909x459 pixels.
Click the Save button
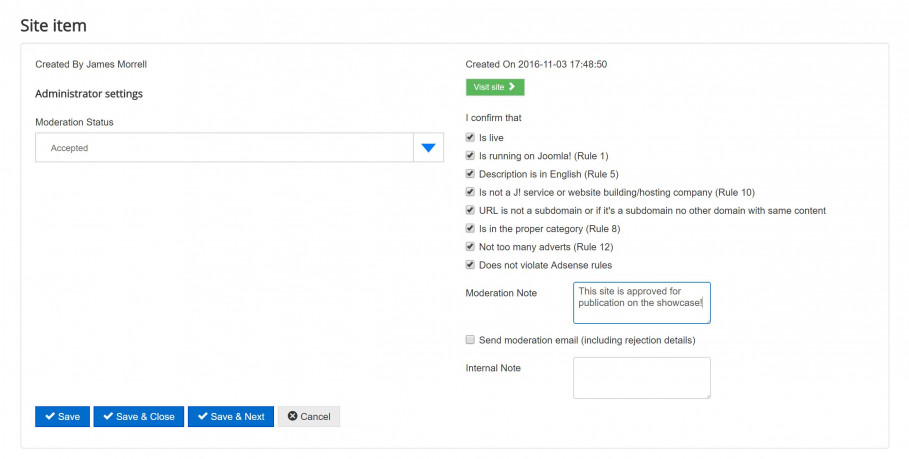pos(63,417)
